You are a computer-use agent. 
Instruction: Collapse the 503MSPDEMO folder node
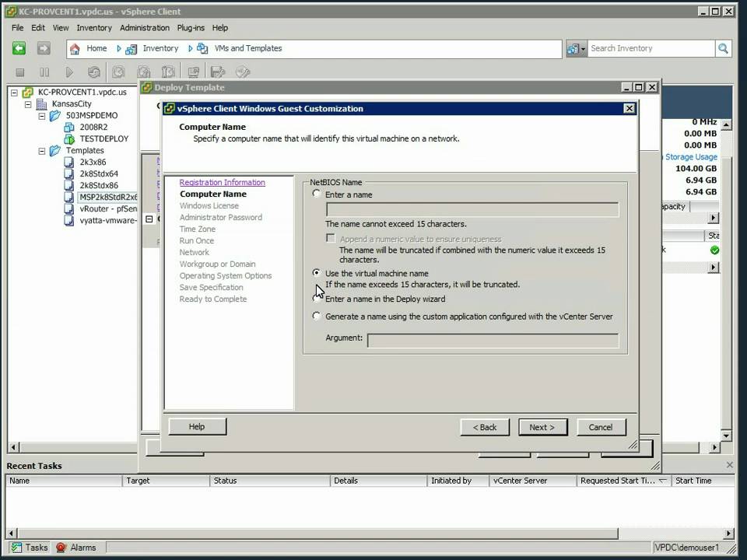pos(42,116)
